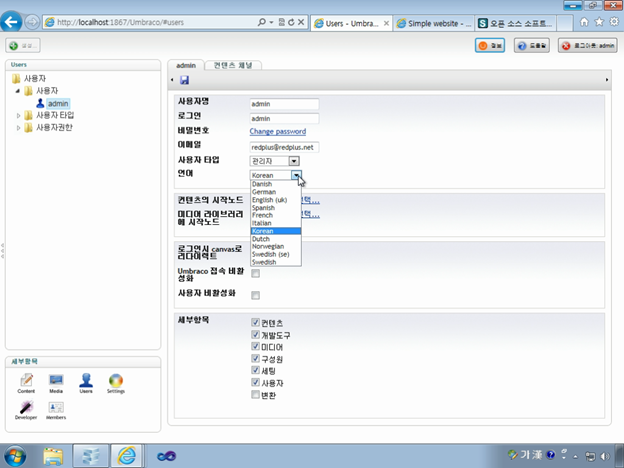624x468 pixels.
Task: Toggle 사용자 비활성화 checkbox
Action: (x=255, y=295)
